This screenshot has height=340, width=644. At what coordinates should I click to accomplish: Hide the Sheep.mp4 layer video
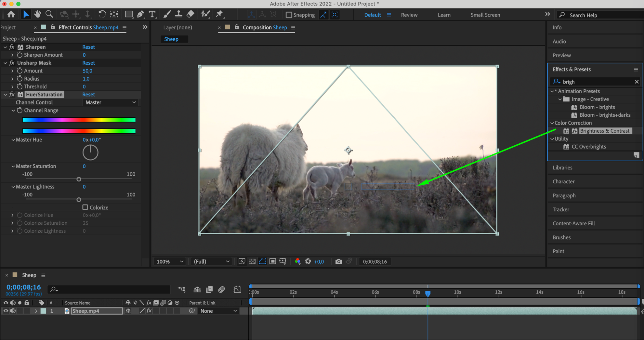[x=6, y=311]
